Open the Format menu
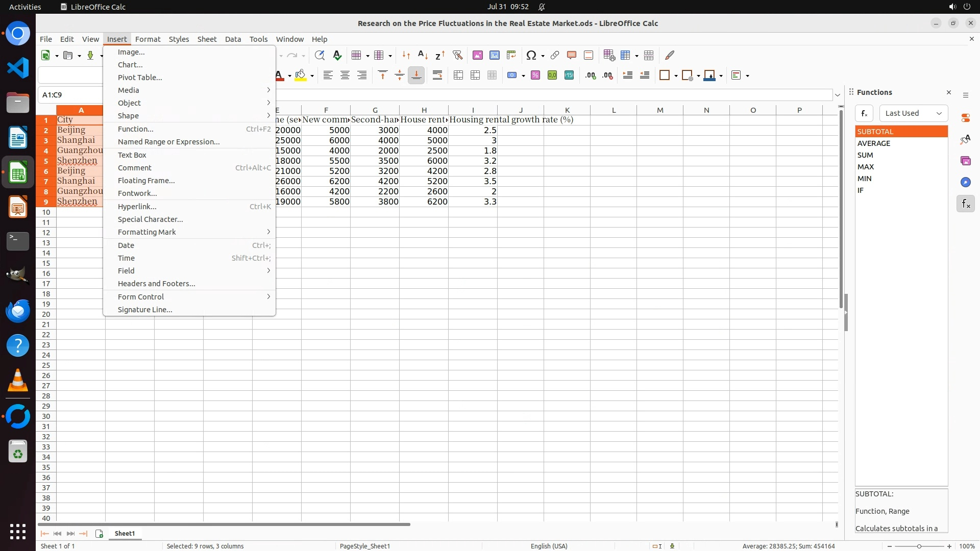Screen dimensions: 980x551 pos(148,39)
